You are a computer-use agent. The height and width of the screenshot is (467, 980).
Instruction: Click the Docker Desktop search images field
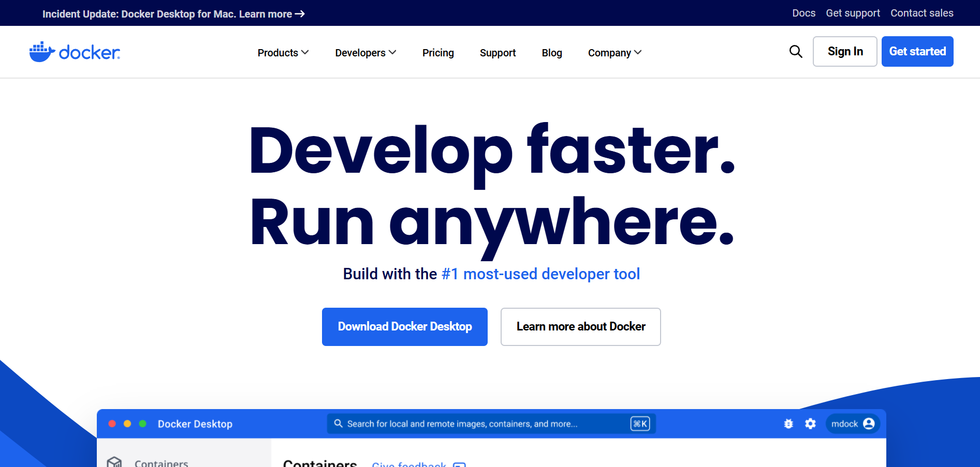481,424
